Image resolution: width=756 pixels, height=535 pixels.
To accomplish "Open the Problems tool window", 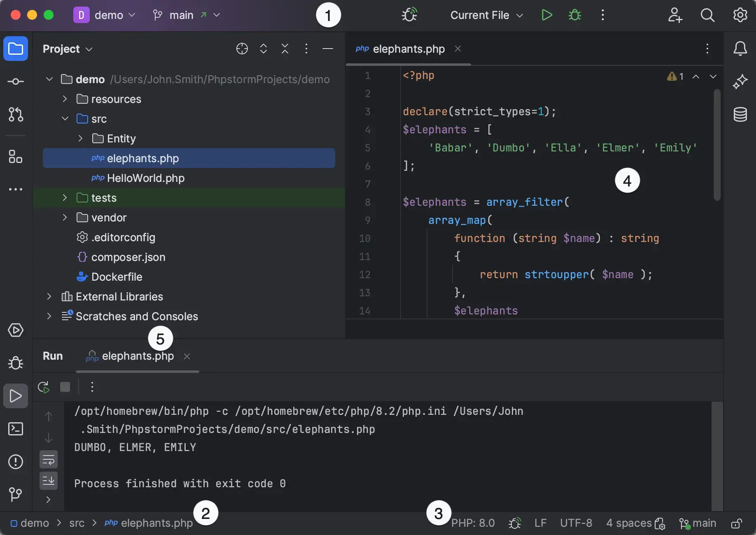I will pos(16,462).
